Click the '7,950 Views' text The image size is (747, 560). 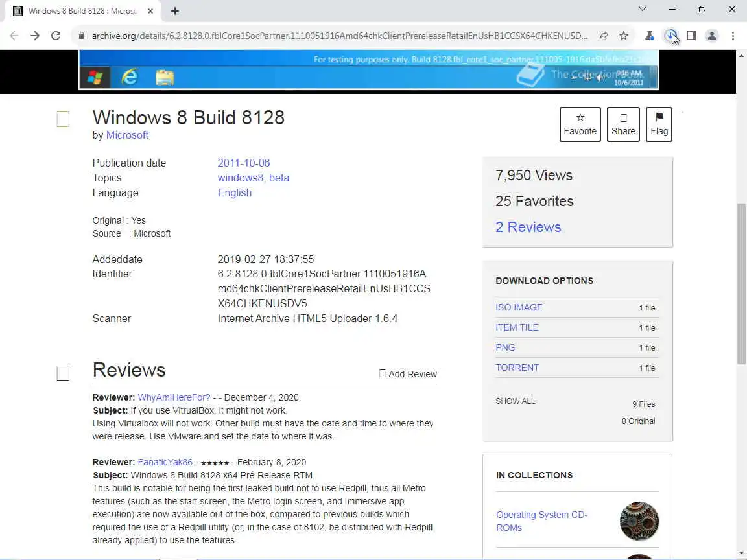(534, 175)
